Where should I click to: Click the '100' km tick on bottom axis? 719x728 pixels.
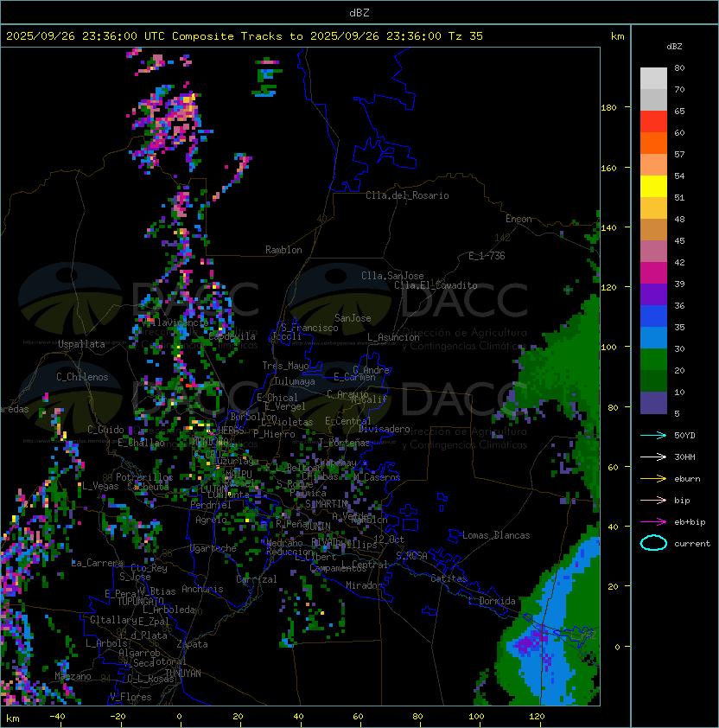[x=476, y=717]
